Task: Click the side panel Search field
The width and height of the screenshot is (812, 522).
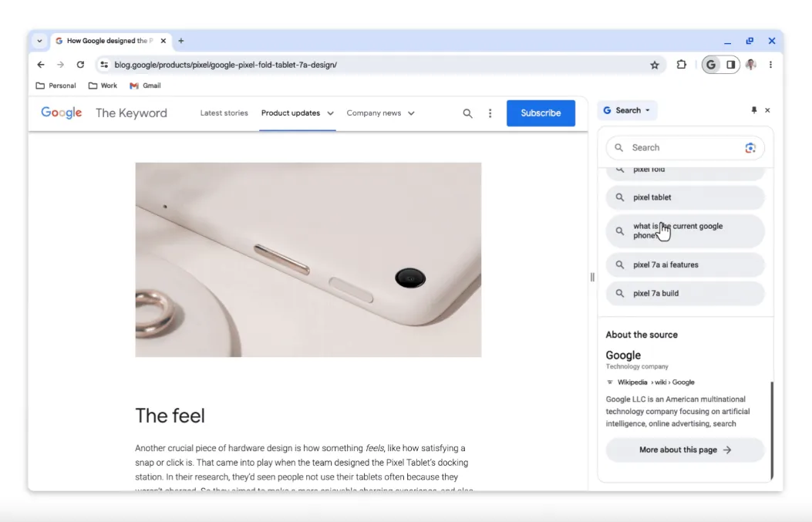Action: pos(685,147)
